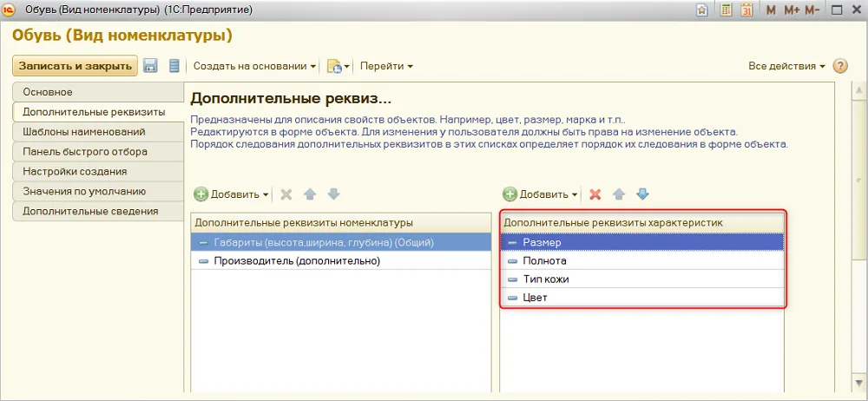868x401 pixels.
Task: Click the favorites star icon in title bar
Action: click(702, 10)
